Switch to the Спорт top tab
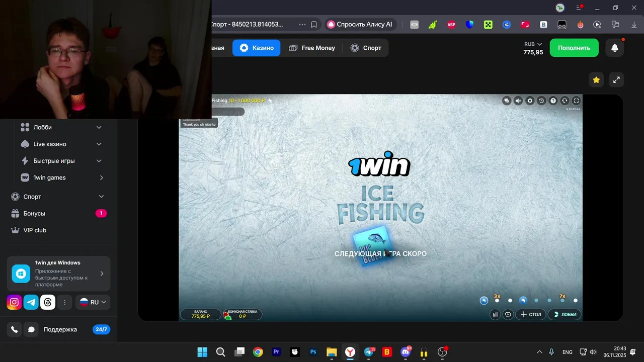644x362 pixels. [366, 48]
